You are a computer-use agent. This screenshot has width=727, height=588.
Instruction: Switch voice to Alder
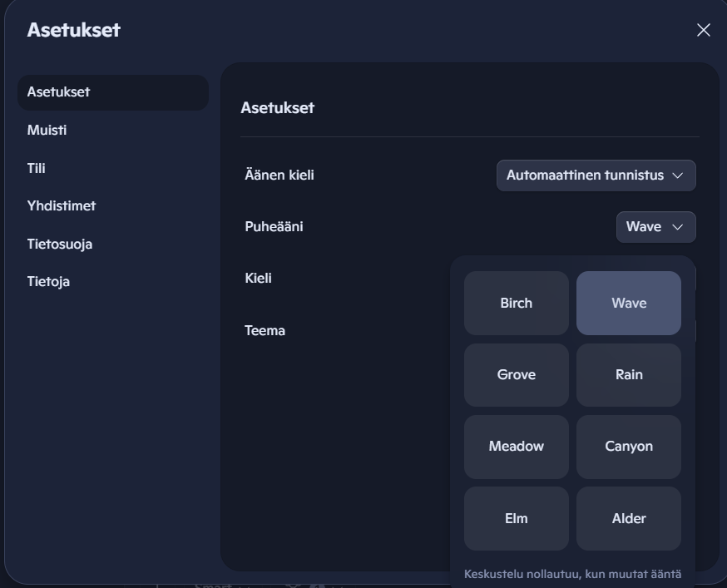click(x=628, y=518)
